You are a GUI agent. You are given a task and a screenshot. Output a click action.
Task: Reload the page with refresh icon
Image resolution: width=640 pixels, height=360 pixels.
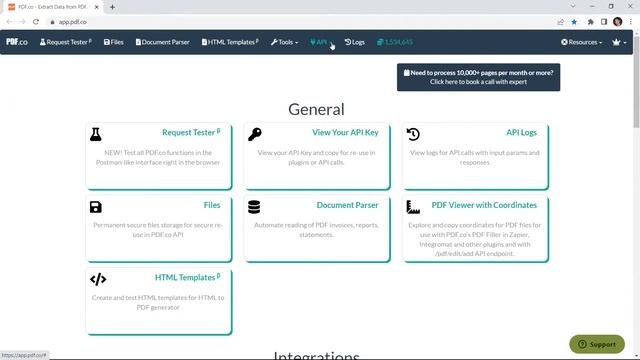coord(36,22)
